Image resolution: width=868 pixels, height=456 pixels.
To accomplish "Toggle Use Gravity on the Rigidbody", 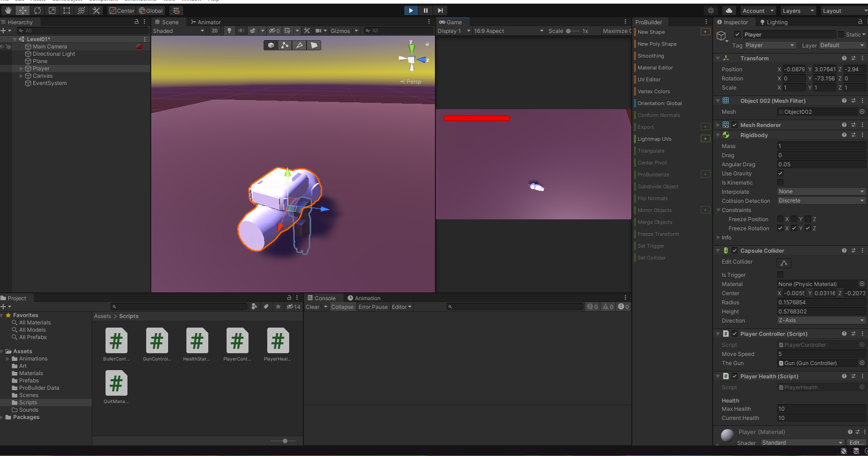I will click(780, 173).
